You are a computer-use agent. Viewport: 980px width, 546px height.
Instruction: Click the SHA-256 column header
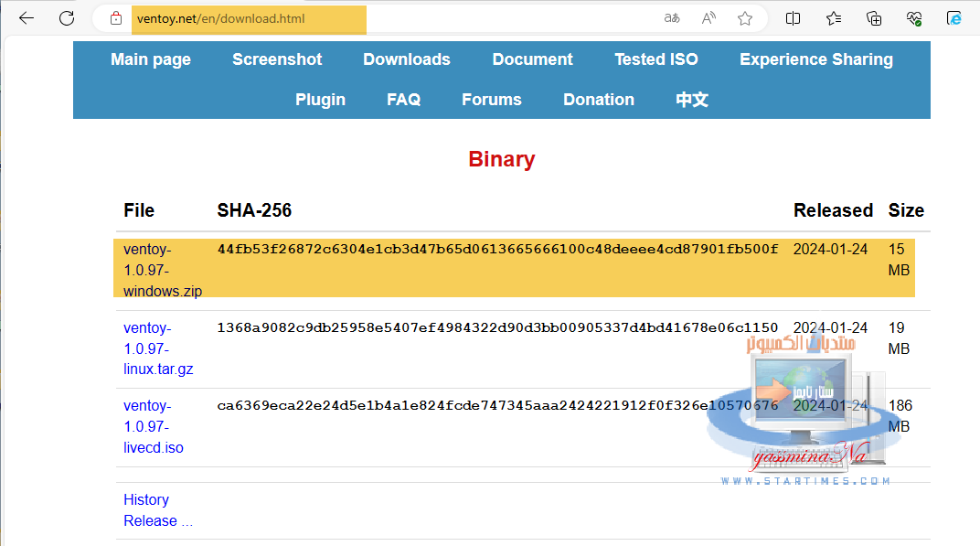(x=254, y=210)
